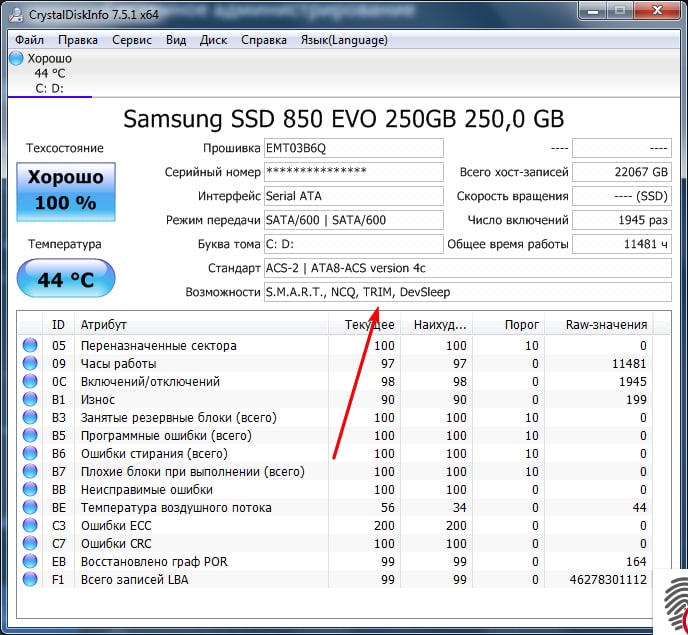Click the Температура label above the gauge

(65, 244)
